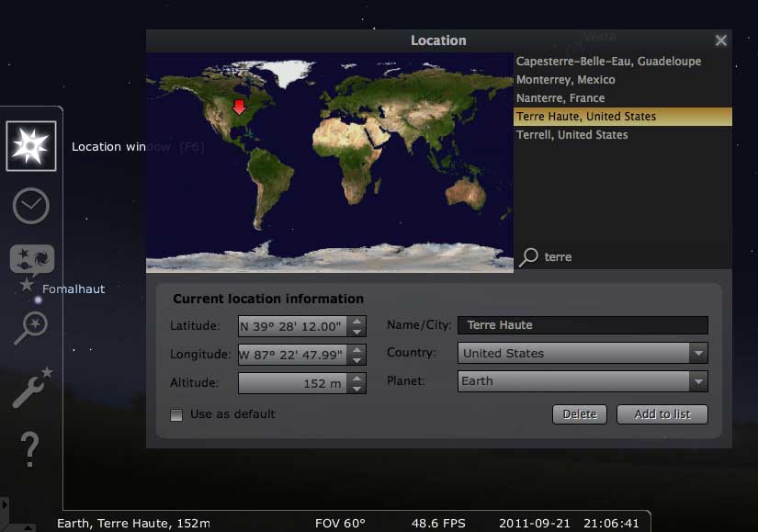Open the Location window sidebar icon
The width and height of the screenshot is (758, 532).
(x=30, y=146)
